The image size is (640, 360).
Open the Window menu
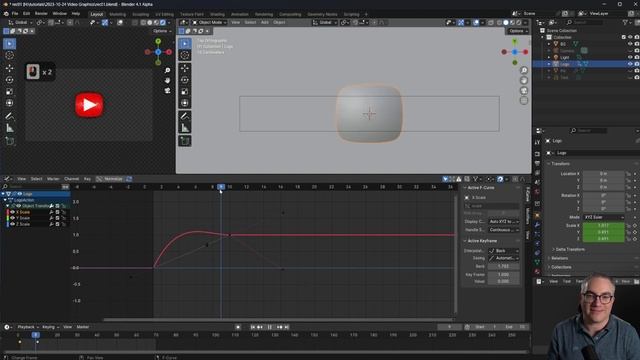59,13
